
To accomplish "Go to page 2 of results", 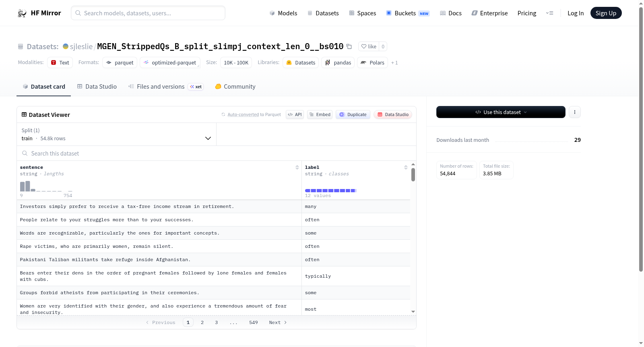I will tap(202, 322).
